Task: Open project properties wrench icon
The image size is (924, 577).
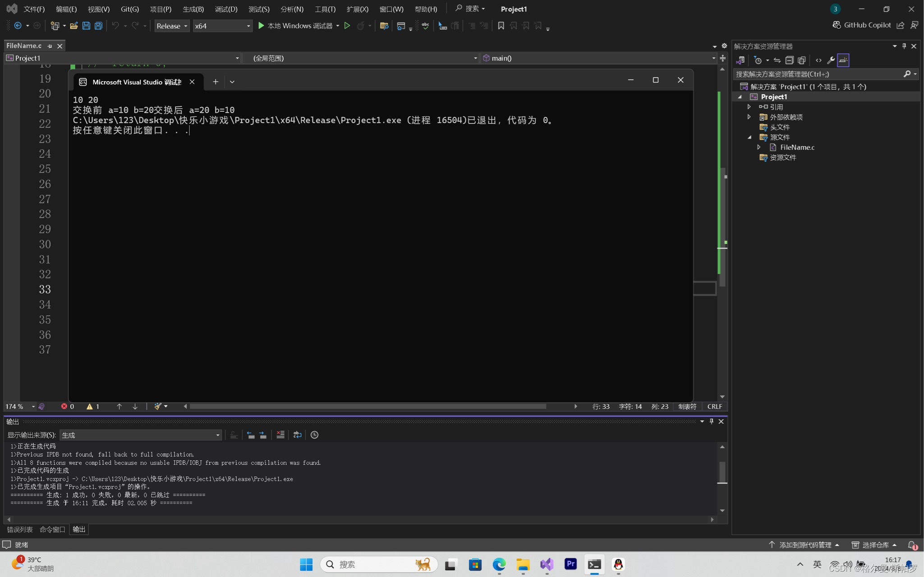Action: click(831, 60)
